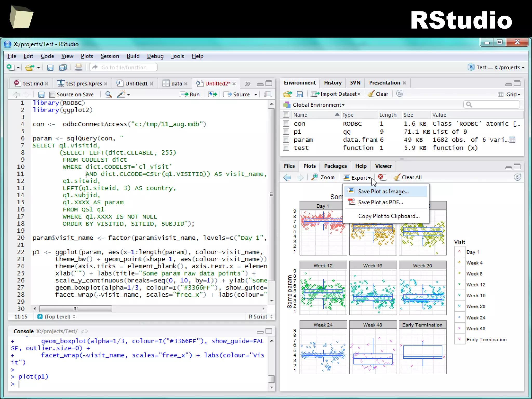Click the Source button in editor
The width and height of the screenshot is (532, 399).
pos(237,95)
